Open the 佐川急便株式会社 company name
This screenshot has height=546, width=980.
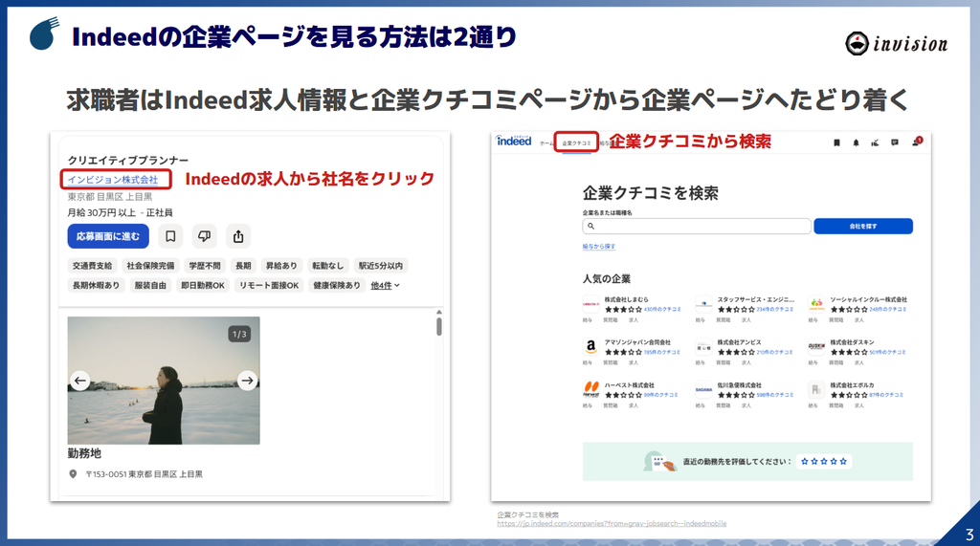(740, 385)
